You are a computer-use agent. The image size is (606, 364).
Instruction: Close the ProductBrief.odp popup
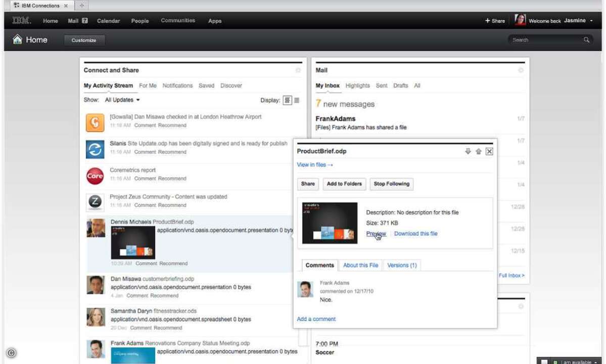[x=489, y=151]
